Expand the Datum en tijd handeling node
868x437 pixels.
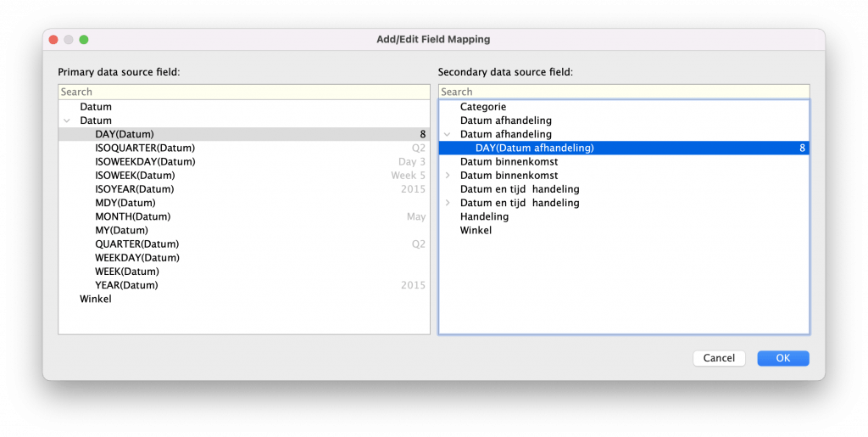[x=447, y=203]
